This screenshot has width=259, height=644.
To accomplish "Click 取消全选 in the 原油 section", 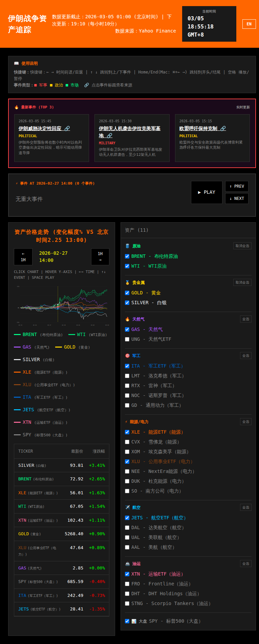I will click(x=242, y=246).
